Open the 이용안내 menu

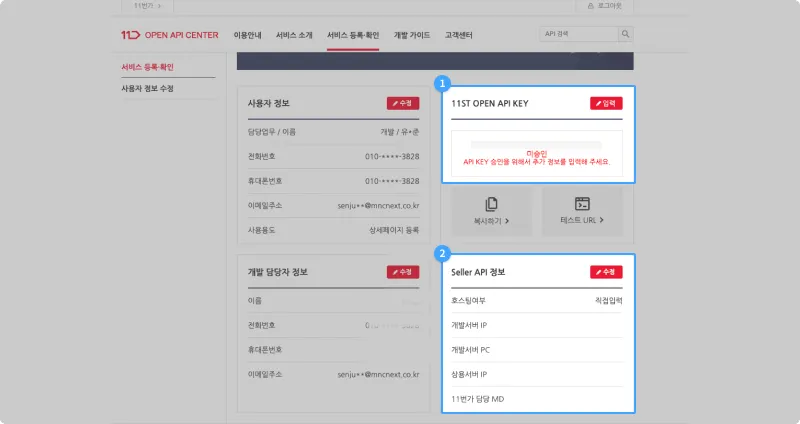pos(247,35)
